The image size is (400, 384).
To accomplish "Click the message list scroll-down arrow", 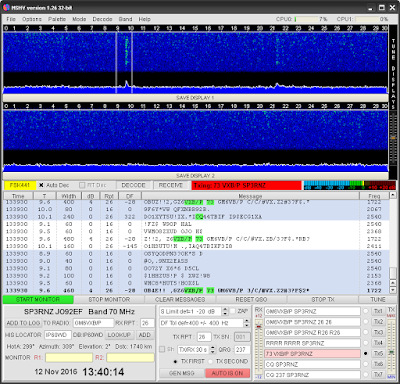I will [393, 290].
